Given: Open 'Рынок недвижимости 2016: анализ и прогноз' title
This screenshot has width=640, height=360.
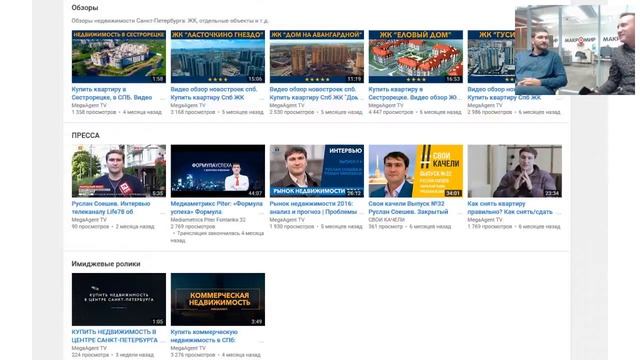Looking at the screenshot, I should tap(313, 208).
